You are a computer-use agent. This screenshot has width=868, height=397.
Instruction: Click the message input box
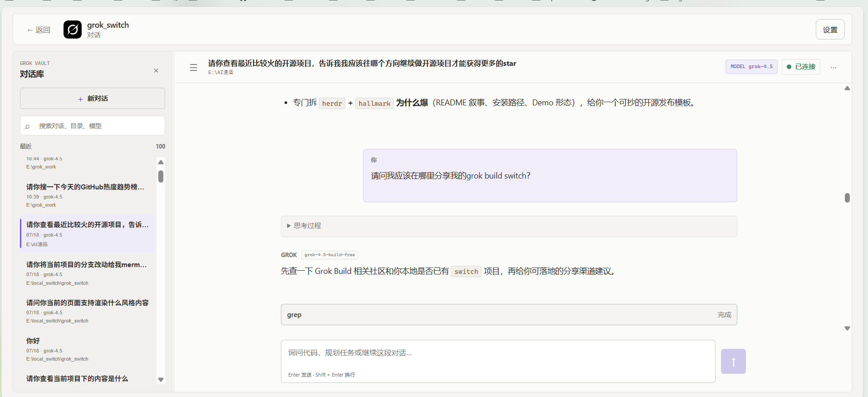(498, 361)
